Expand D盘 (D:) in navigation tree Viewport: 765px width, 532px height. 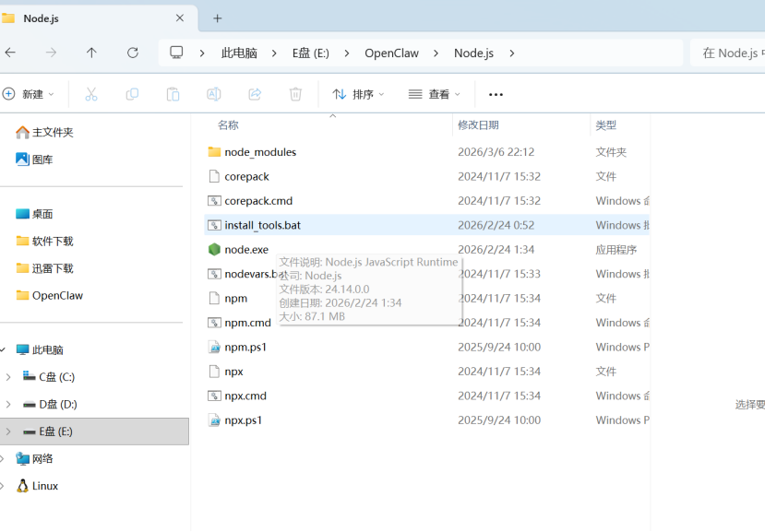(8, 404)
